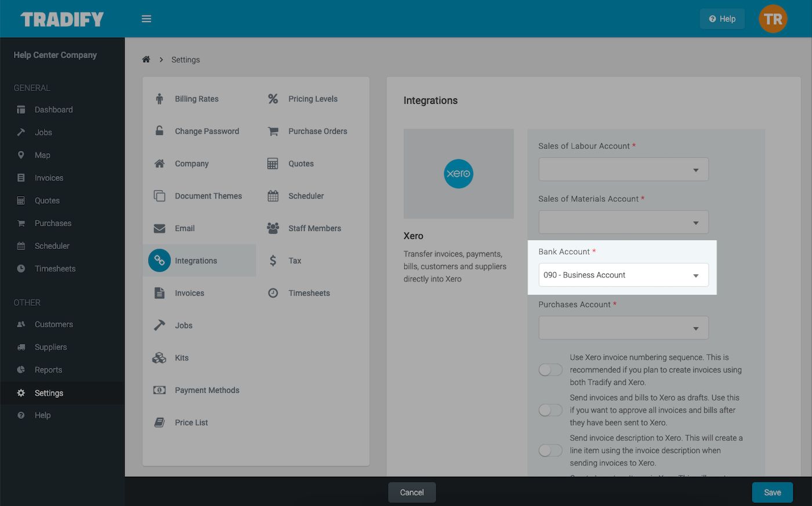Click the Payment Methods money icon
The image size is (812, 506).
pos(159,390)
